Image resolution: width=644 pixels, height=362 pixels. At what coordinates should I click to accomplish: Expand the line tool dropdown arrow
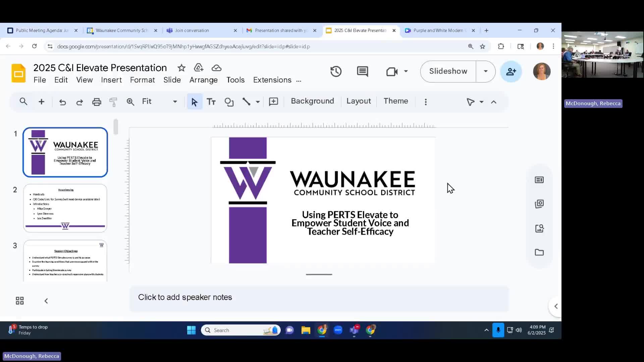pos(258,102)
